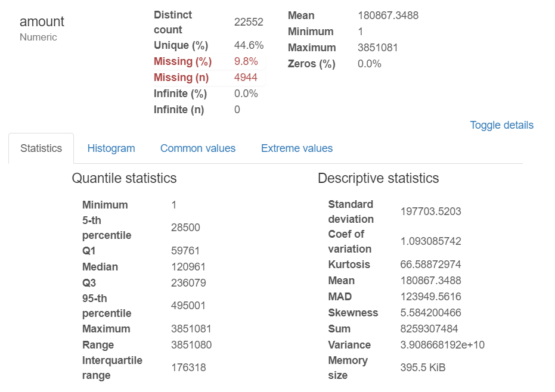Click the Unique (%) value 44.6%
The height and width of the screenshot is (392, 555).
[250, 45]
